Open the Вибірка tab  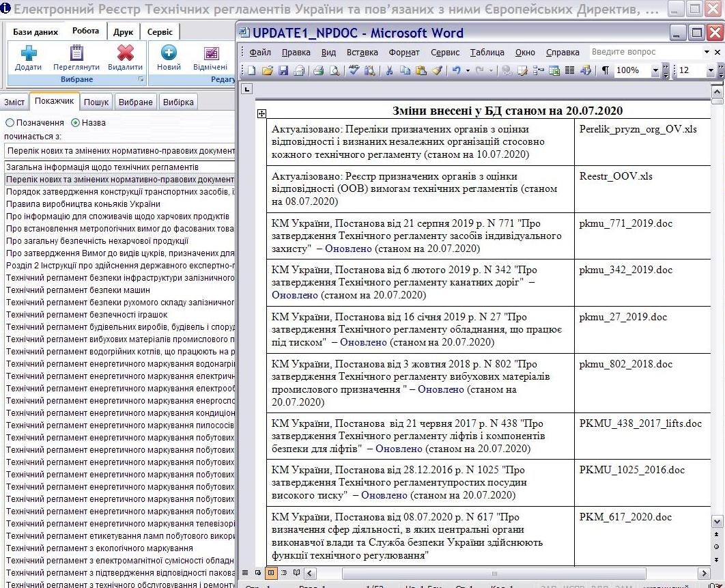click(x=178, y=102)
